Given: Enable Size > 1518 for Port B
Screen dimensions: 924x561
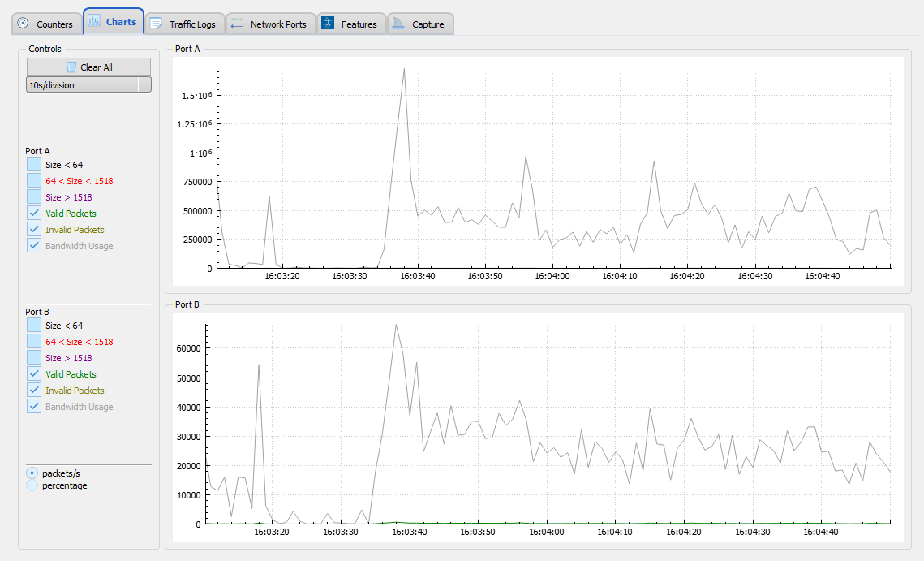Looking at the screenshot, I should (x=33, y=358).
